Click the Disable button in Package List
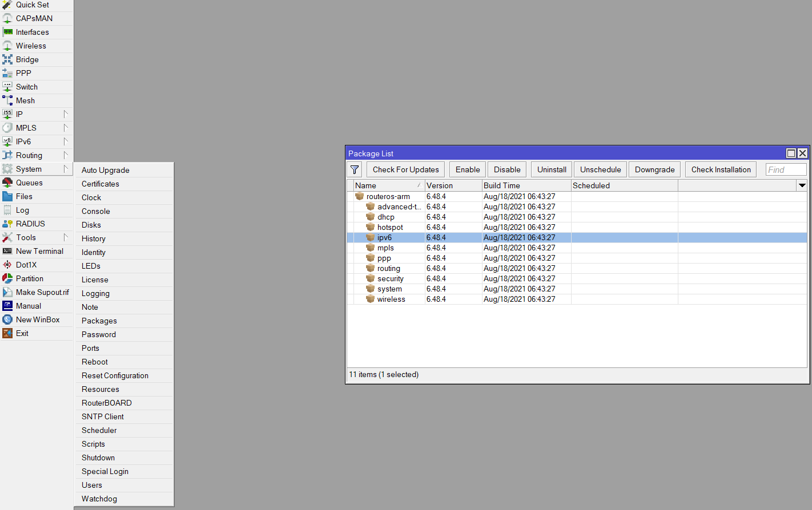Viewport: 812px width, 510px height. tap(507, 169)
